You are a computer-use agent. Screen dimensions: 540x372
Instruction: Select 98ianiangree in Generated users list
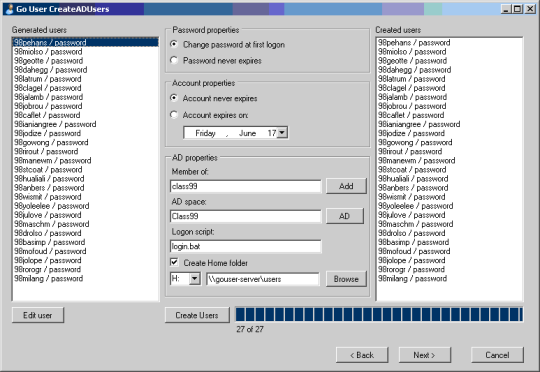(x=85, y=124)
